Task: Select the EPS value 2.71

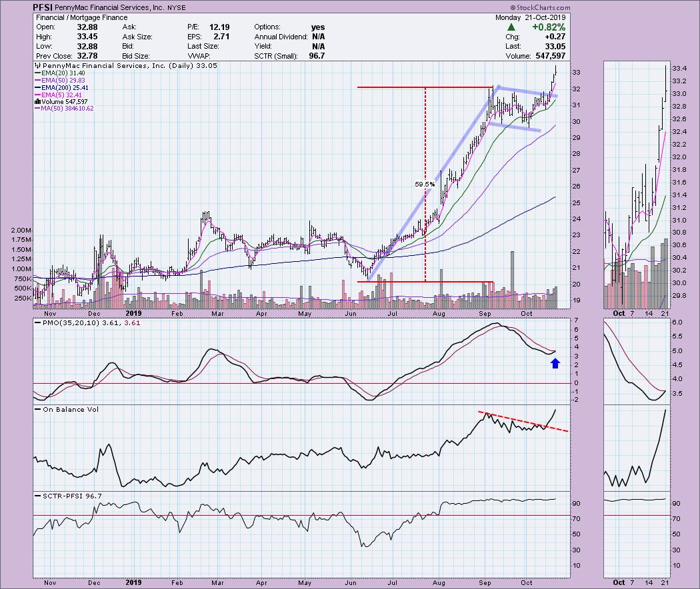Action: point(221,37)
